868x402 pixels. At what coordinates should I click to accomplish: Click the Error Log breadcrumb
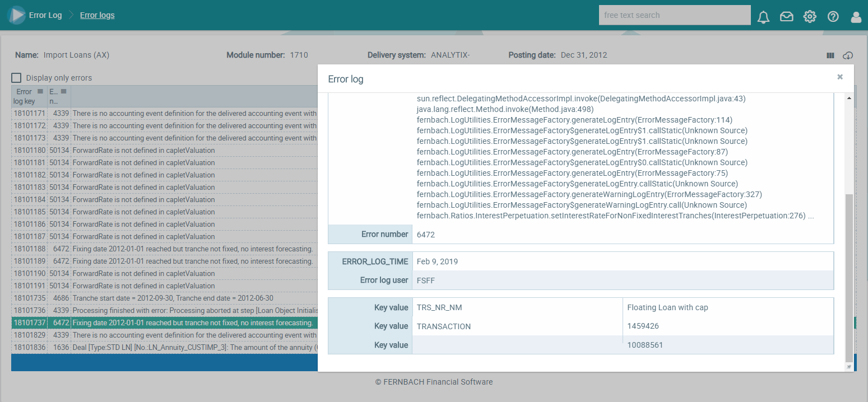click(45, 15)
